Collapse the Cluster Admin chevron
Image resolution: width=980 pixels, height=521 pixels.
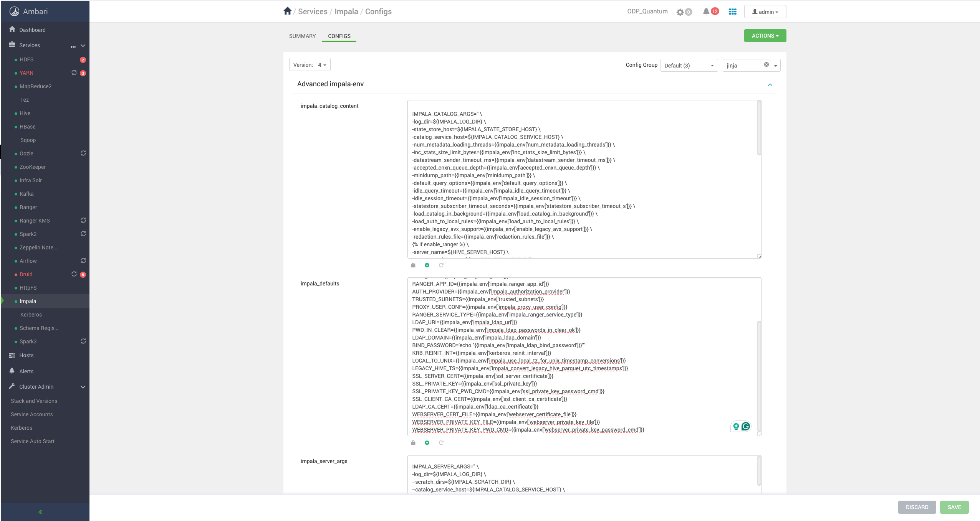pos(83,387)
